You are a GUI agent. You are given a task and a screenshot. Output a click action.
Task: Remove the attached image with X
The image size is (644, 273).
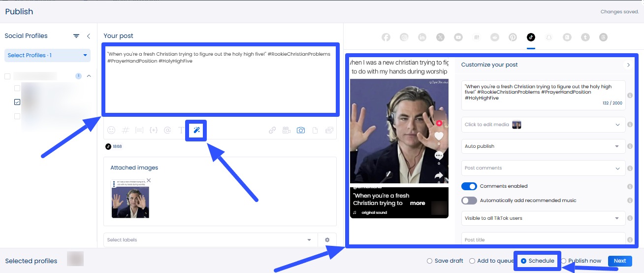click(x=149, y=180)
